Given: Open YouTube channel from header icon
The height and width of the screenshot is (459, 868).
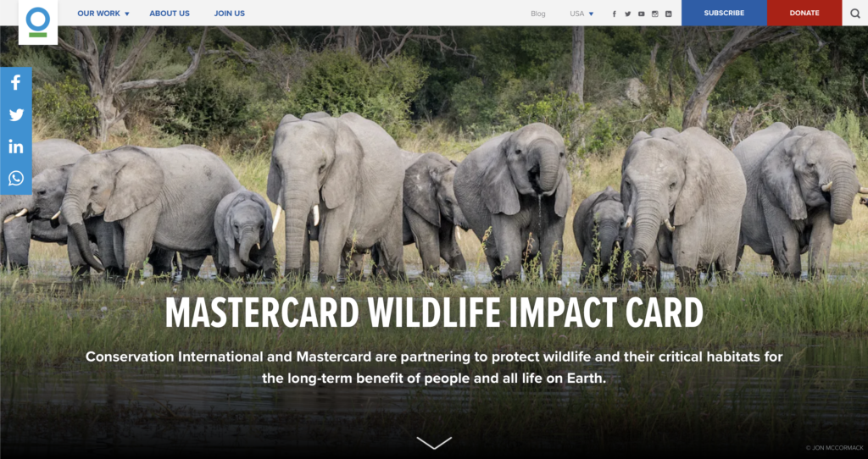Looking at the screenshot, I should [641, 14].
